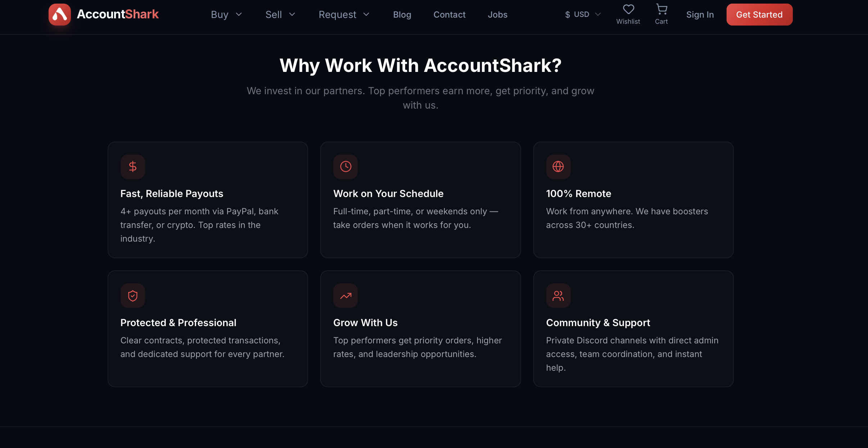Screen dimensions: 868x448
Task: Click the Sign In link
Action: [700, 15]
